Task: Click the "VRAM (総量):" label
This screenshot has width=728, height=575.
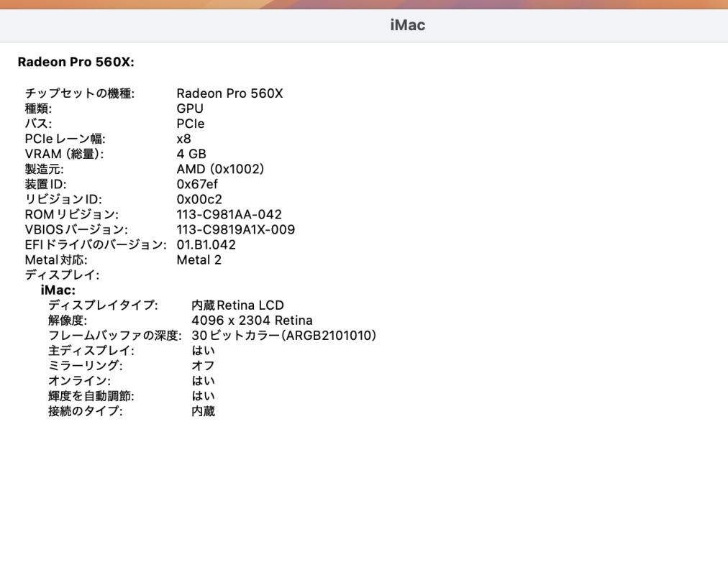Action: (64, 154)
